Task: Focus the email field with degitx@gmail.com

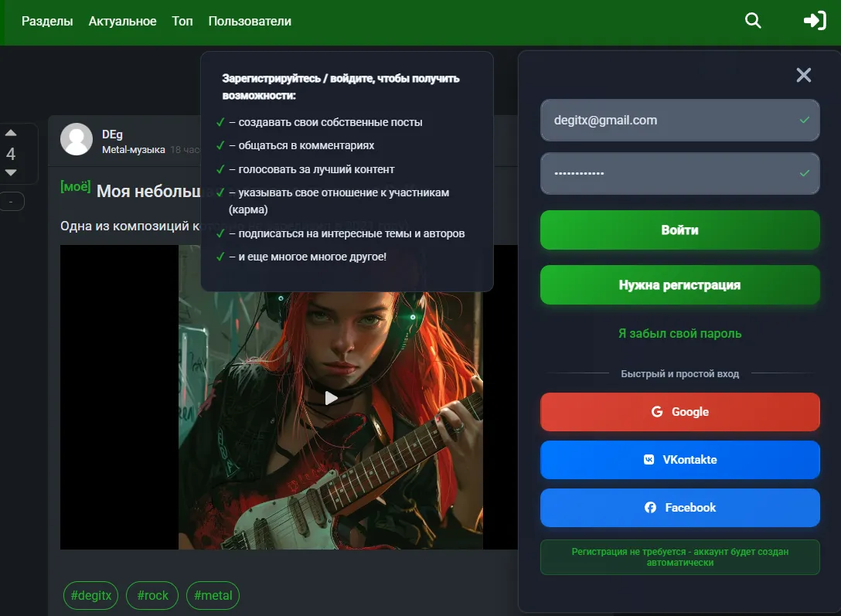Action: pyautogui.click(x=679, y=120)
